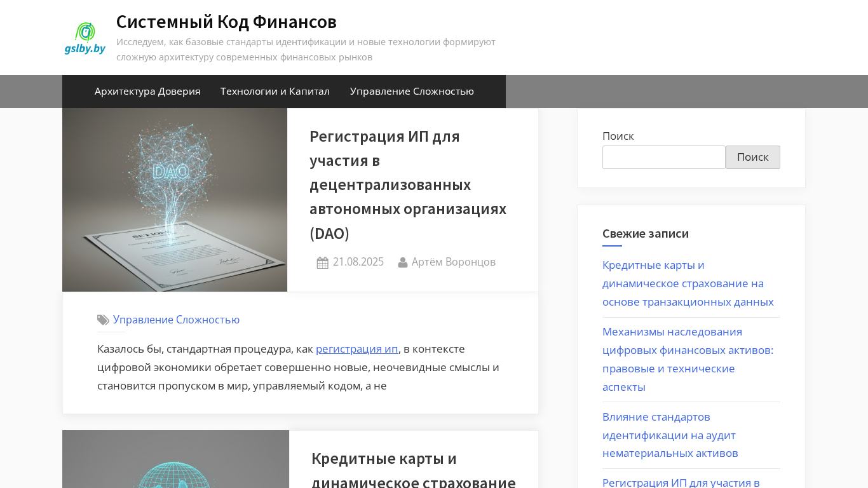Open recent post Влияние стандартов идентификации на аудит
The image size is (868, 488).
[670, 435]
